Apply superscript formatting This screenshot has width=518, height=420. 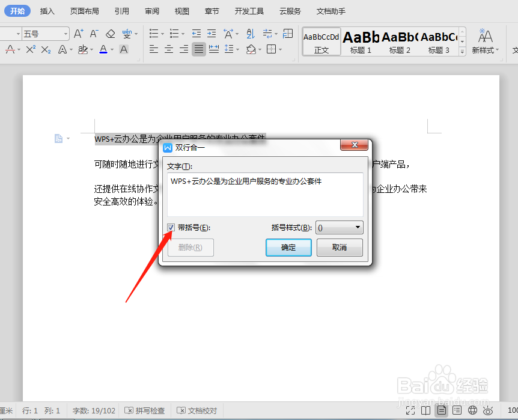31,49
